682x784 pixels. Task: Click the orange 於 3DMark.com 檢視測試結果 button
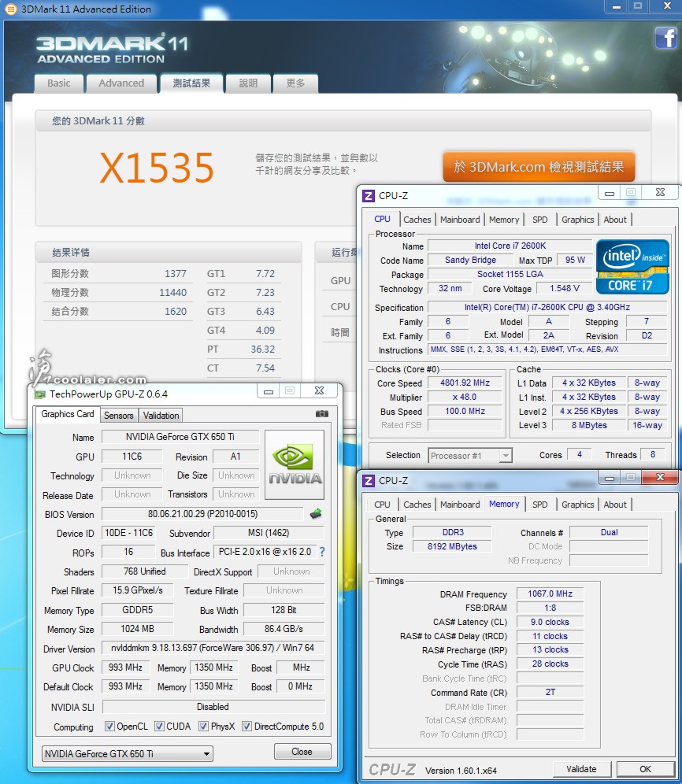click(539, 167)
